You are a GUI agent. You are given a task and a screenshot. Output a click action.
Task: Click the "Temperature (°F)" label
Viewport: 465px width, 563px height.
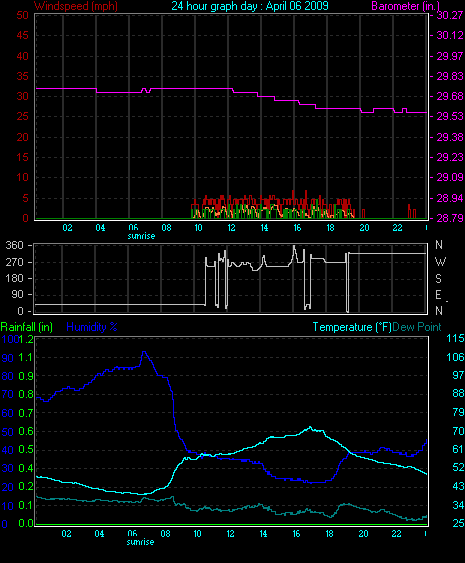click(352, 327)
